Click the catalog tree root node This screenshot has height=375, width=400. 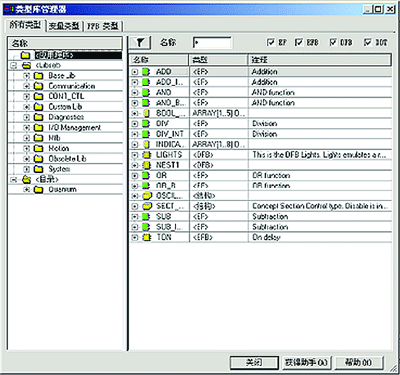(x=47, y=179)
